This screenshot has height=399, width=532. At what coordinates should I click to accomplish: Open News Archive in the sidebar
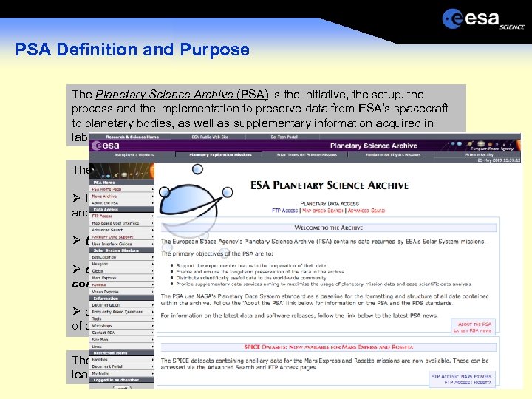(x=122, y=196)
